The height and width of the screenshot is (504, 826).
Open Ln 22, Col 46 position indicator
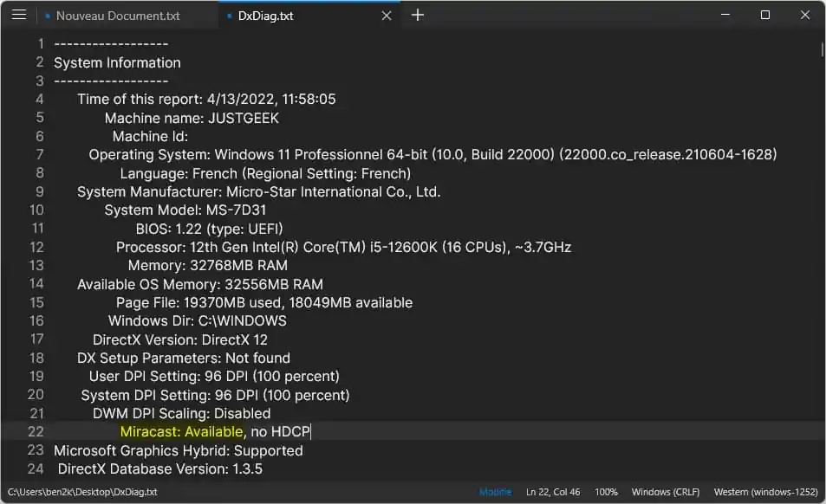click(553, 492)
